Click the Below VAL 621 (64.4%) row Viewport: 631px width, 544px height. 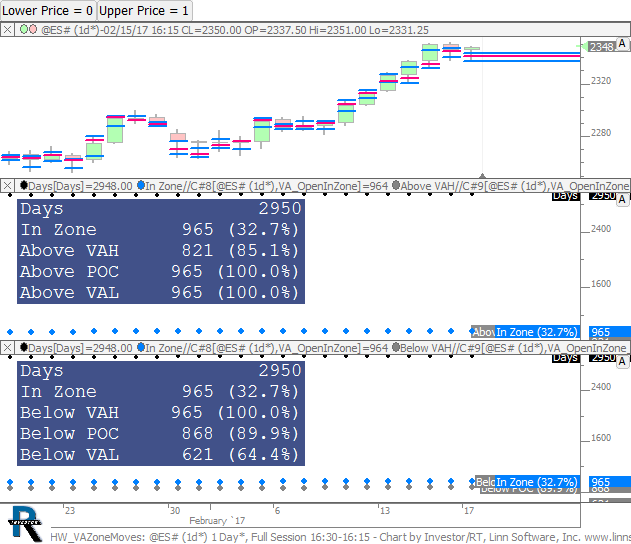161,455
